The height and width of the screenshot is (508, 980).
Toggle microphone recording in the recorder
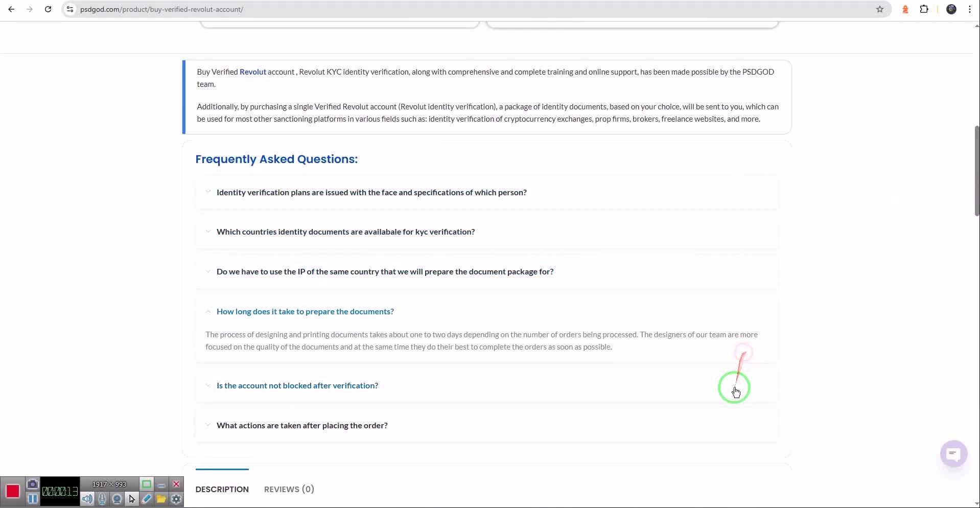102,499
